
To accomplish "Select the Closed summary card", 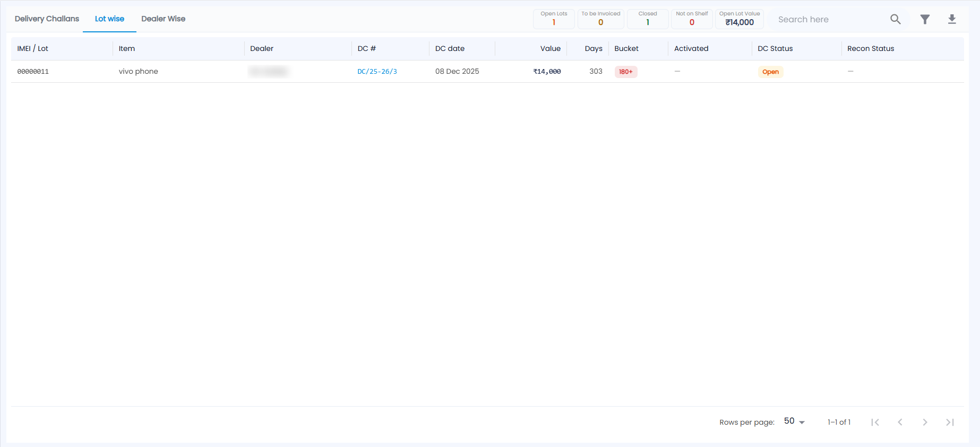I will click(x=648, y=19).
